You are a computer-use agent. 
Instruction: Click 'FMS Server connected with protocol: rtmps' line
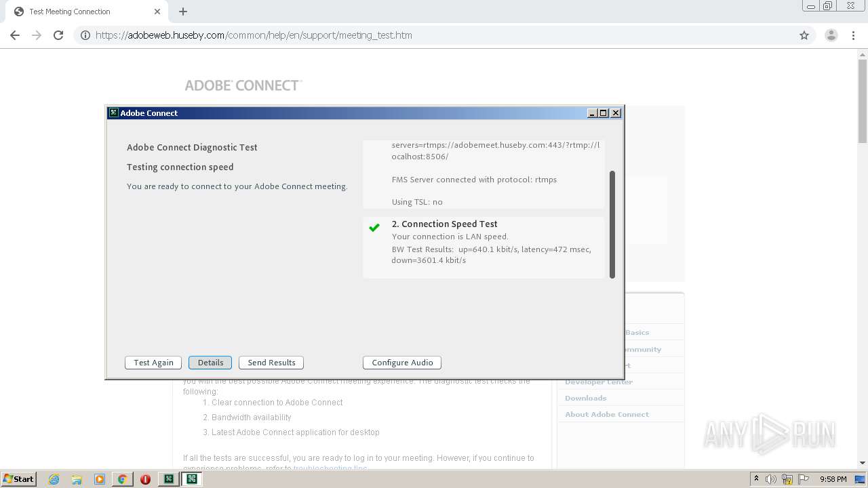[474, 180]
